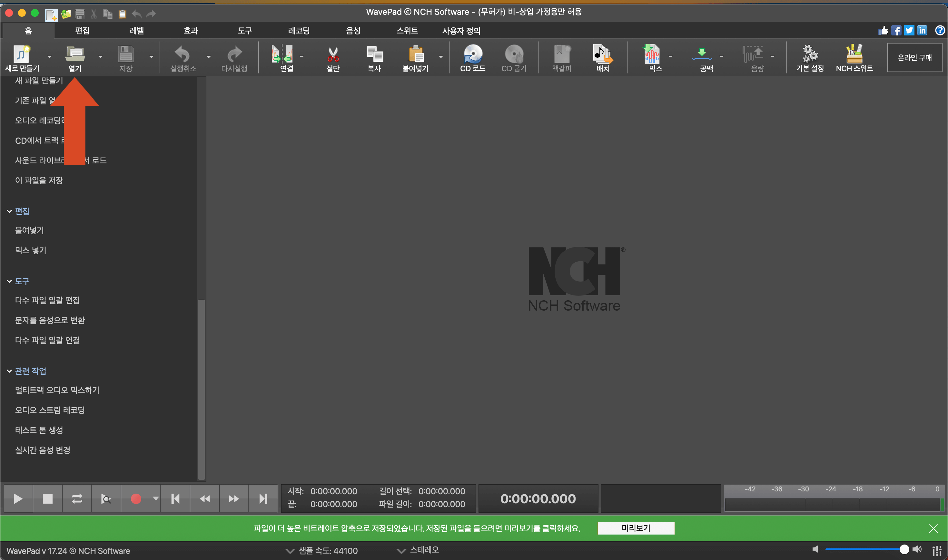
Task: Click the 온라인 구매 button
Action: point(914,57)
